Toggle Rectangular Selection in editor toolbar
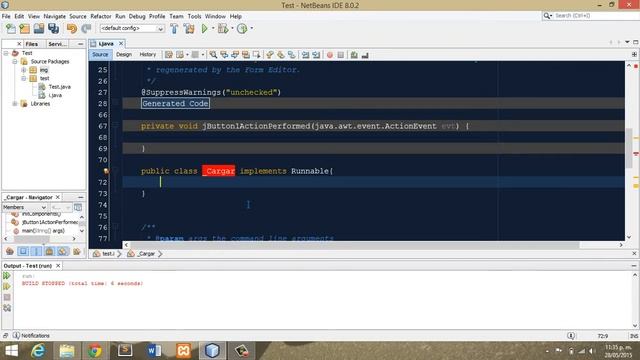640x360 pixels. point(257,55)
